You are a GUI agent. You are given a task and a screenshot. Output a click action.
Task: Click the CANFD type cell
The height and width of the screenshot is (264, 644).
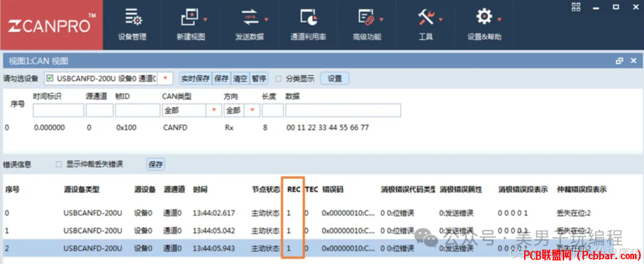point(175,127)
